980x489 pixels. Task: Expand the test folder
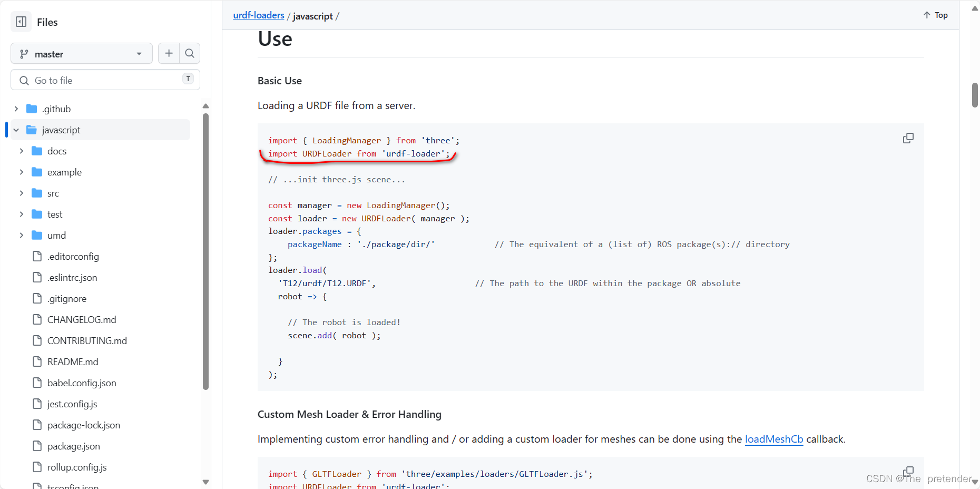[x=21, y=214]
